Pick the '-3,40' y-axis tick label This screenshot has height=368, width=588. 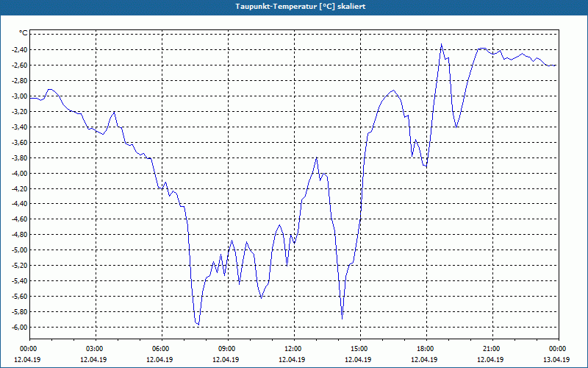pos(19,127)
